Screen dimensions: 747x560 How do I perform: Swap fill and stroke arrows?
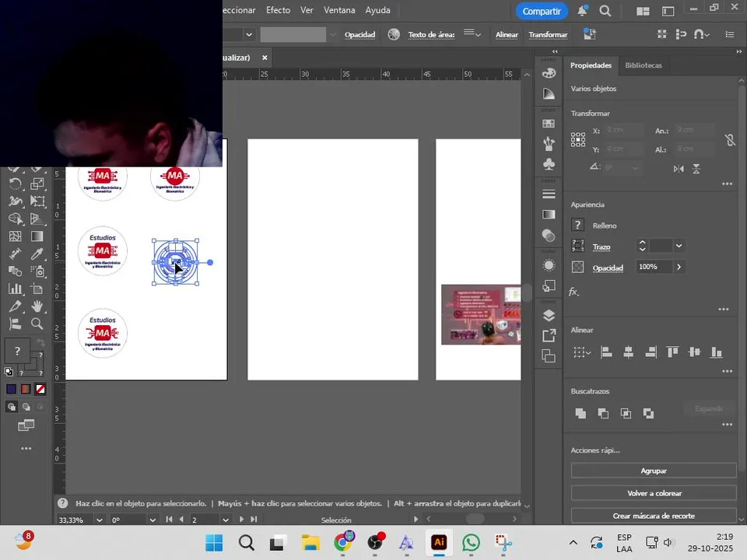(40, 342)
